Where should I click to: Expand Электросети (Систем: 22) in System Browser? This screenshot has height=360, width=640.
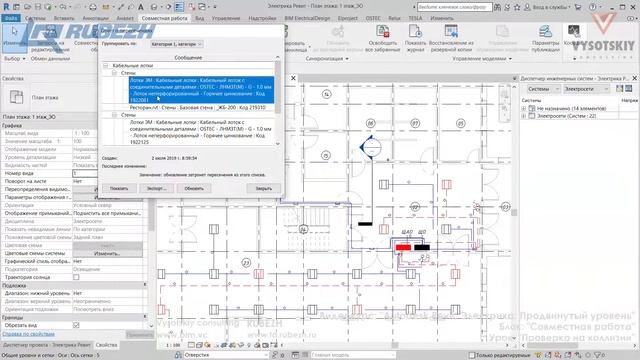click(x=524, y=116)
